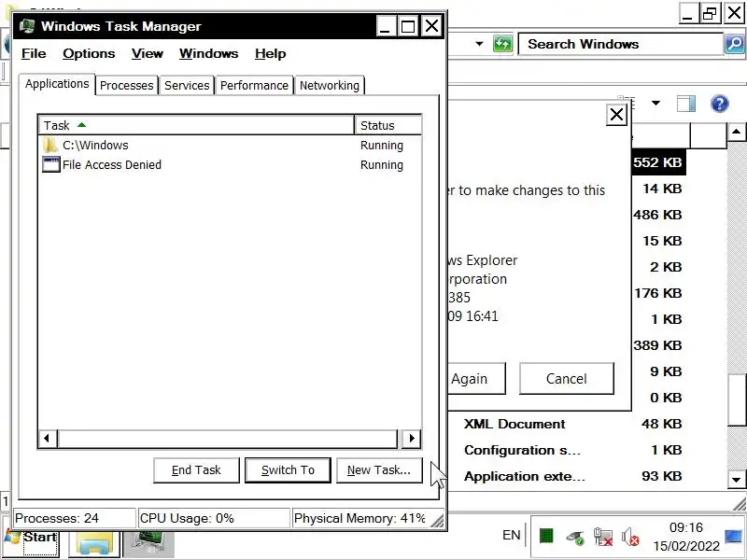Open the View menu in Task Manager
Image resolution: width=747 pixels, height=560 pixels.
(x=148, y=53)
